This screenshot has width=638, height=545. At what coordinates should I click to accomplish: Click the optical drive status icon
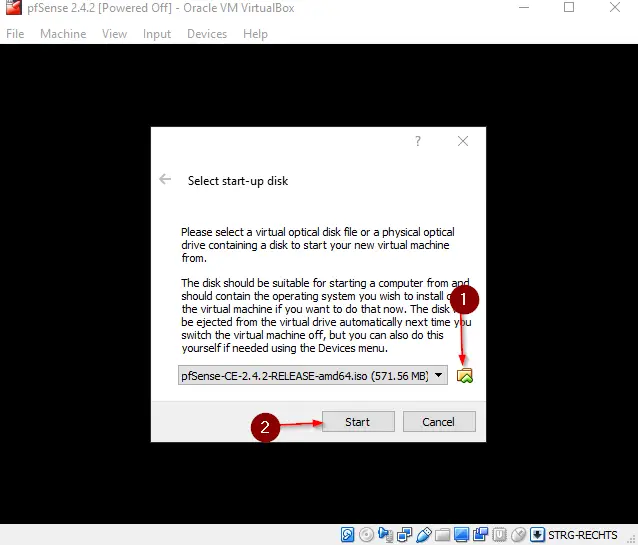pos(366,534)
